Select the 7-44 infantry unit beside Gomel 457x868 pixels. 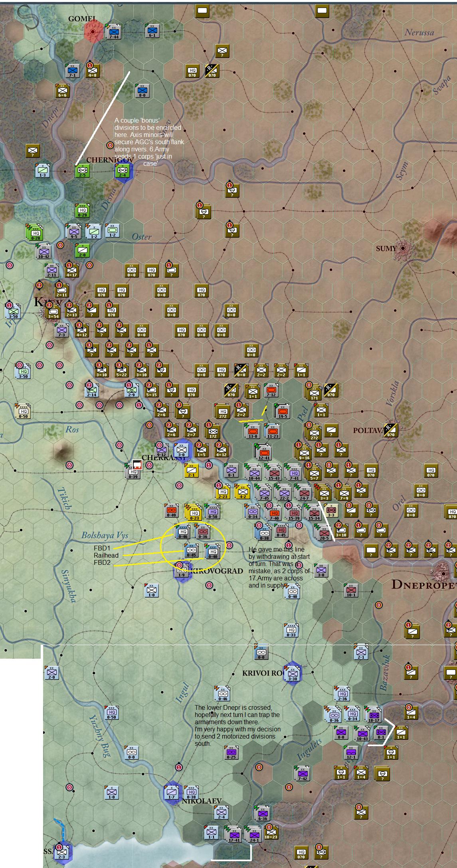(x=114, y=31)
